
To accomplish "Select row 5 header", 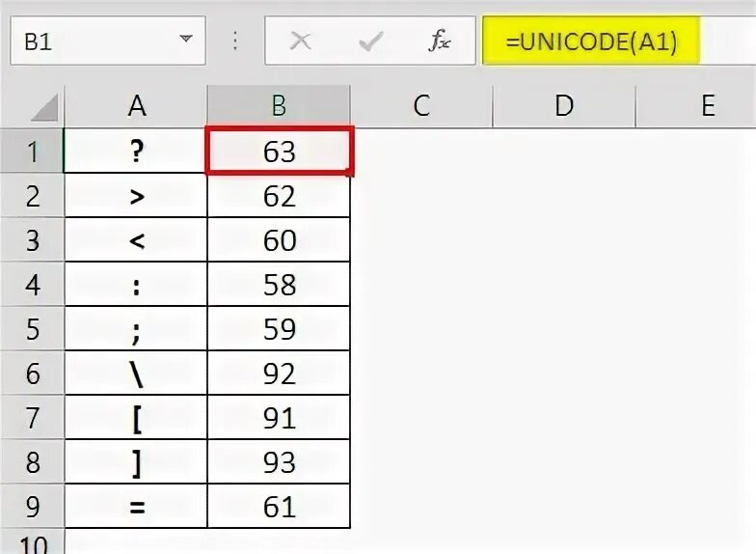I will coord(33,328).
